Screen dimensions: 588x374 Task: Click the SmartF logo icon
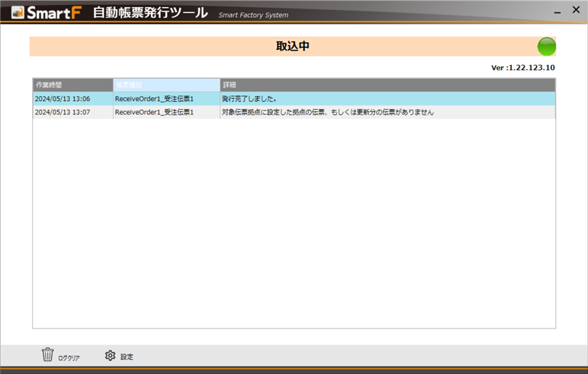(18, 13)
